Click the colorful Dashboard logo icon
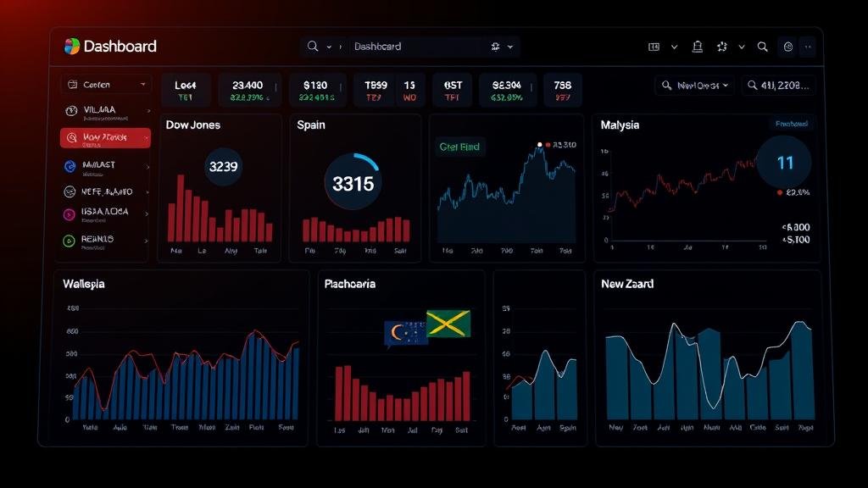The width and height of the screenshot is (868, 488). click(72, 47)
